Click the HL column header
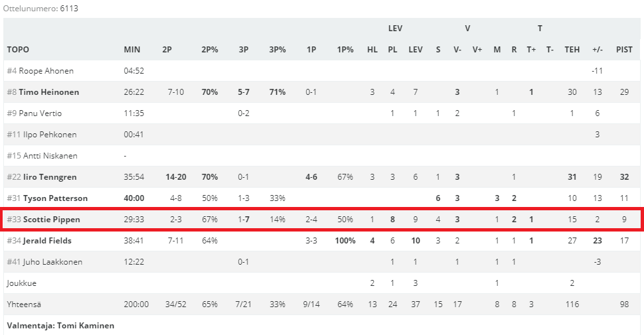This screenshot has height=335, width=644. pyautogui.click(x=372, y=50)
